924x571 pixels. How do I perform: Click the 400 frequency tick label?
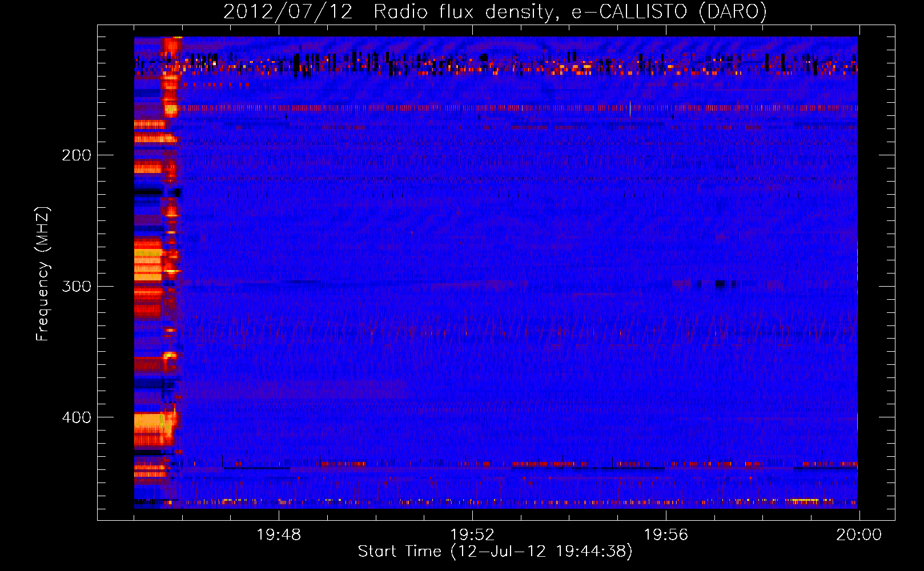point(77,417)
